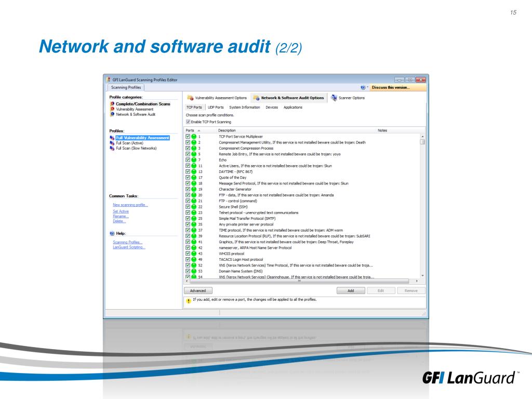Click the vertical scrollbar thumb of port list
Image resolution: width=532 pixels, height=399 pixels.
pyautogui.click(x=422, y=142)
